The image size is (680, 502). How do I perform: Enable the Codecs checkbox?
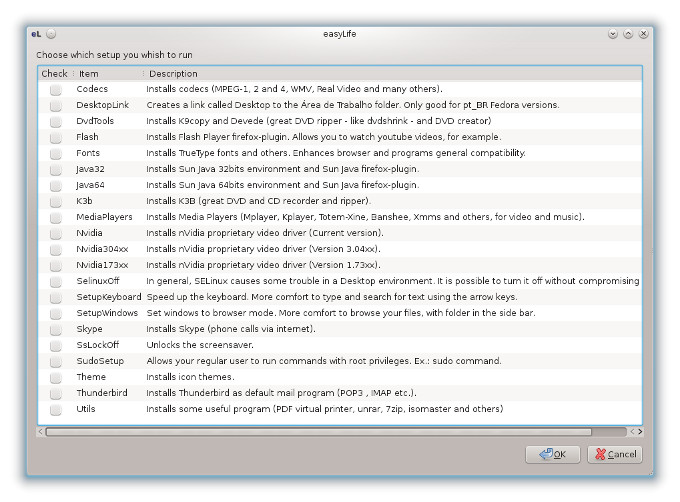pyautogui.click(x=56, y=89)
